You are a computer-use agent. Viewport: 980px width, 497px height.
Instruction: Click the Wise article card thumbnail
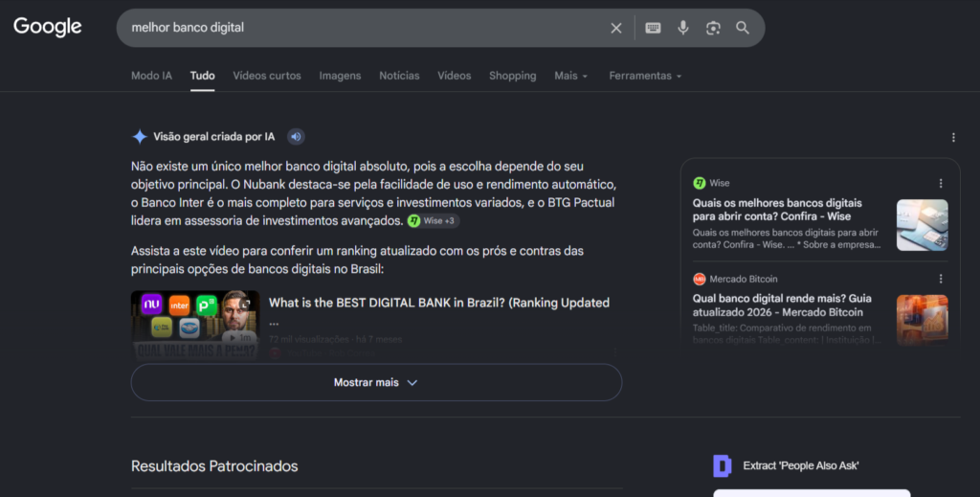[x=922, y=225]
